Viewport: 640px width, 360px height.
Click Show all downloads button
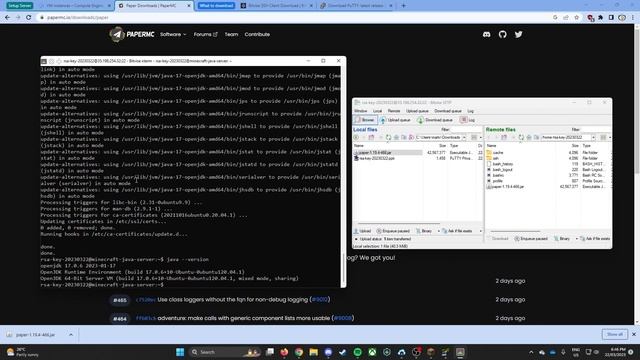pos(615,334)
